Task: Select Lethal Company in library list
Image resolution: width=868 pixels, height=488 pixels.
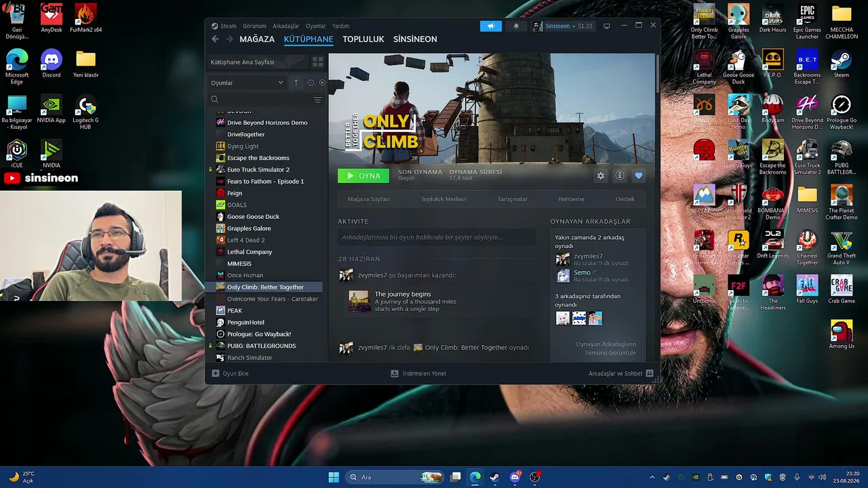Action: point(250,252)
